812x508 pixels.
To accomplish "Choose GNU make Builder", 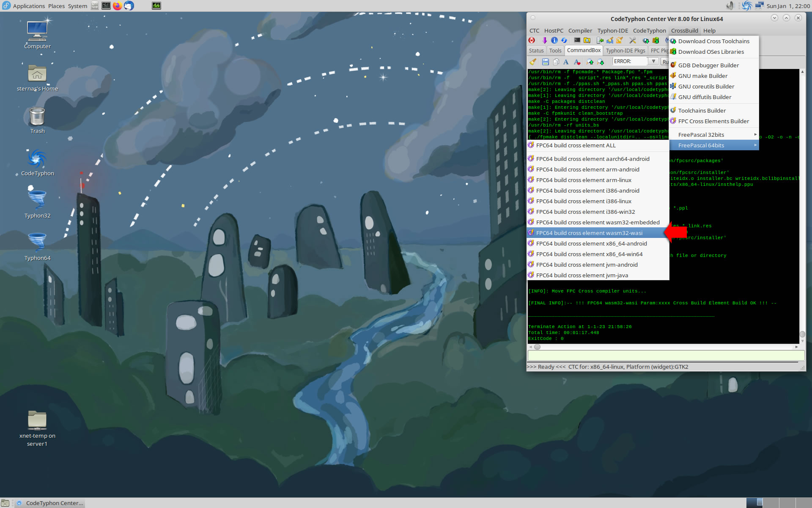I will (x=714, y=76).
